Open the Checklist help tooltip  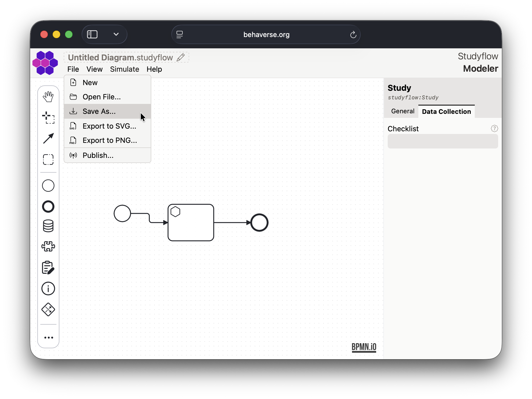[x=495, y=129]
